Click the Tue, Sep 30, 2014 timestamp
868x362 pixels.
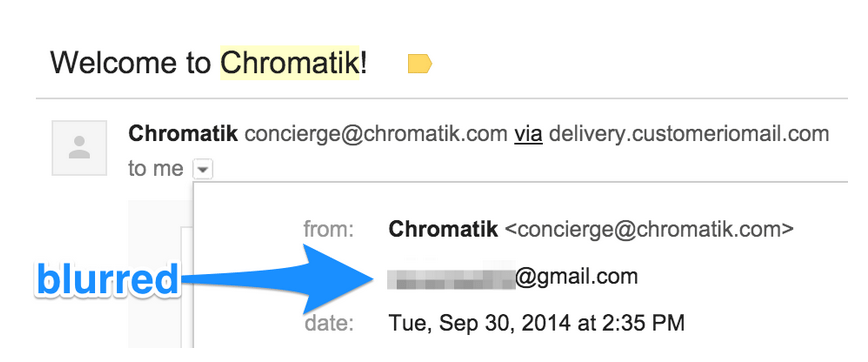(x=536, y=323)
